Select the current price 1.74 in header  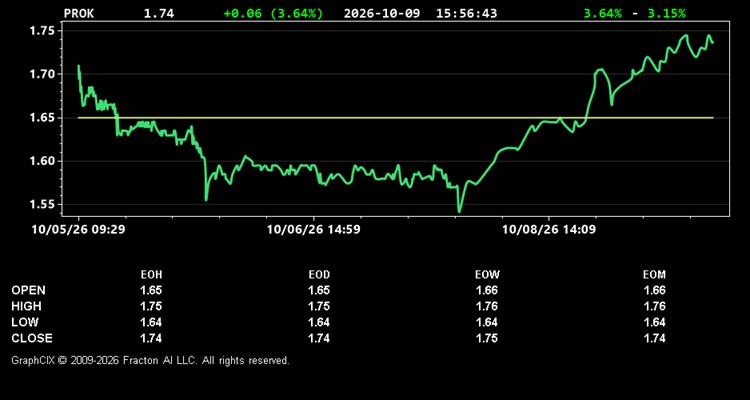pyautogui.click(x=159, y=14)
